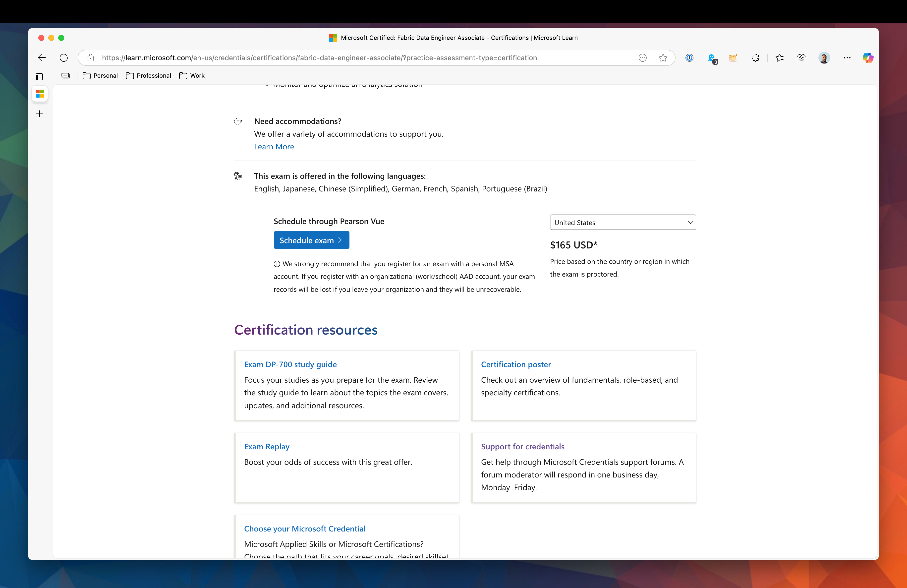Click the exam languages heading text
Image resolution: width=907 pixels, height=588 pixels.
(x=340, y=176)
